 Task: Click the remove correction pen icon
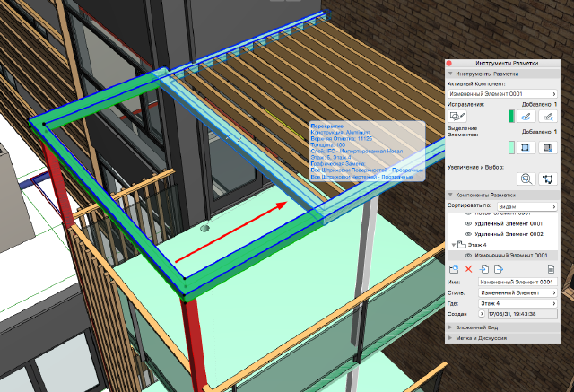pyautogui.click(x=548, y=116)
